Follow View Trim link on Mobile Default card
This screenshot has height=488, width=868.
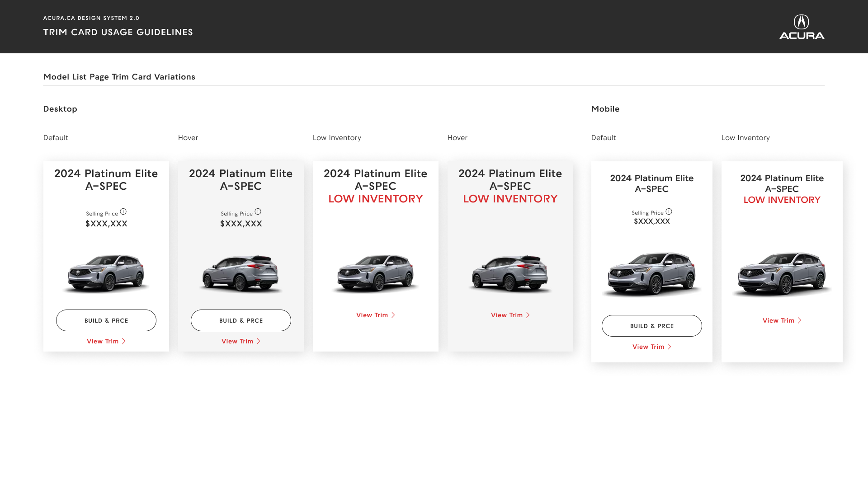coord(652,347)
